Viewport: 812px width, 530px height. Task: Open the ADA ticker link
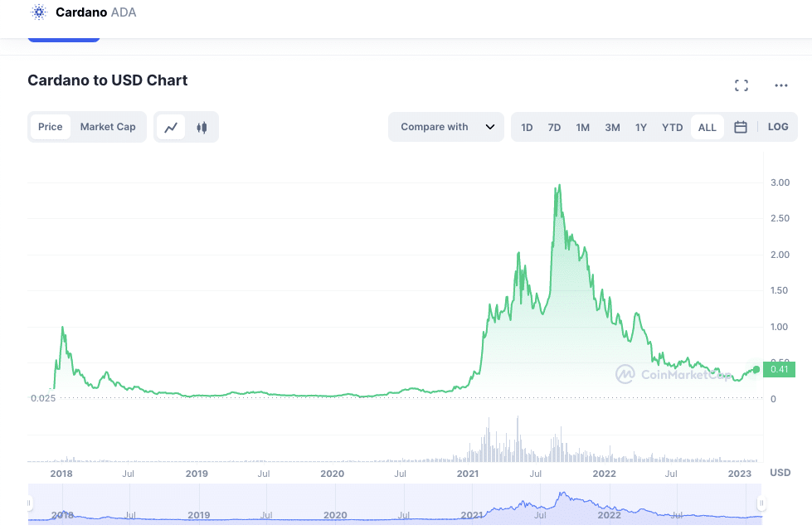tap(124, 12)
